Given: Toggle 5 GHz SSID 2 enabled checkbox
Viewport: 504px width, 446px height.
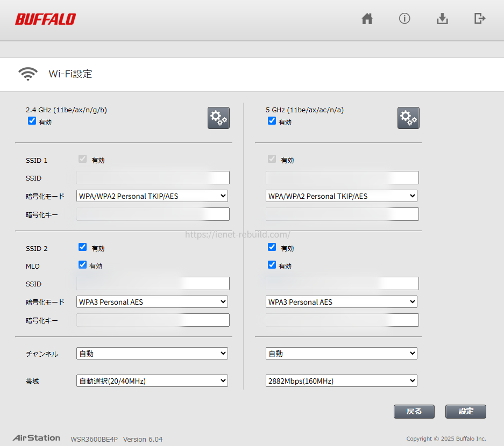Looking at the screenshot, I should pos(272,247).
